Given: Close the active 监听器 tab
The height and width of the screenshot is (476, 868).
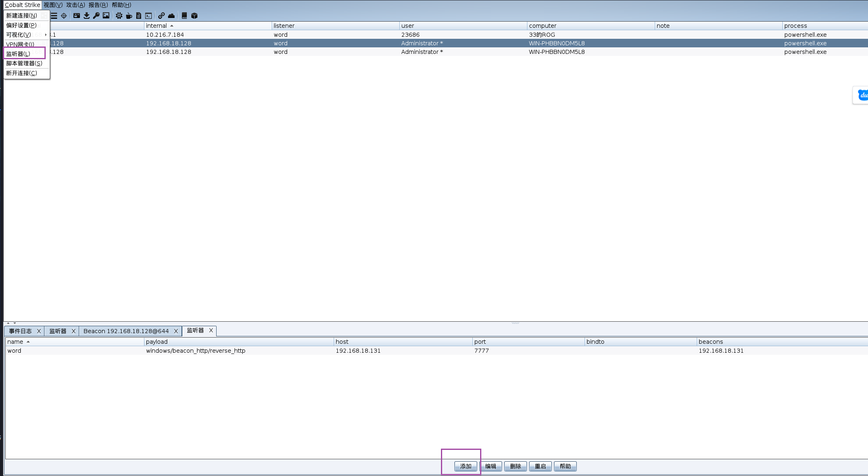Looking at the screenshot, I should 211,330.
